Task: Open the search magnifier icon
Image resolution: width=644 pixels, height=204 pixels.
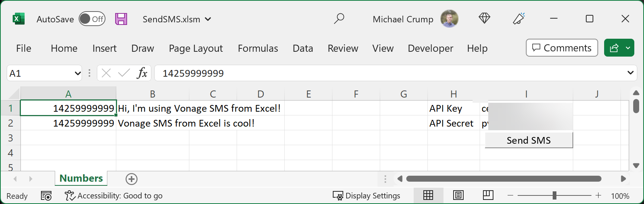Action: coord(339,19)
